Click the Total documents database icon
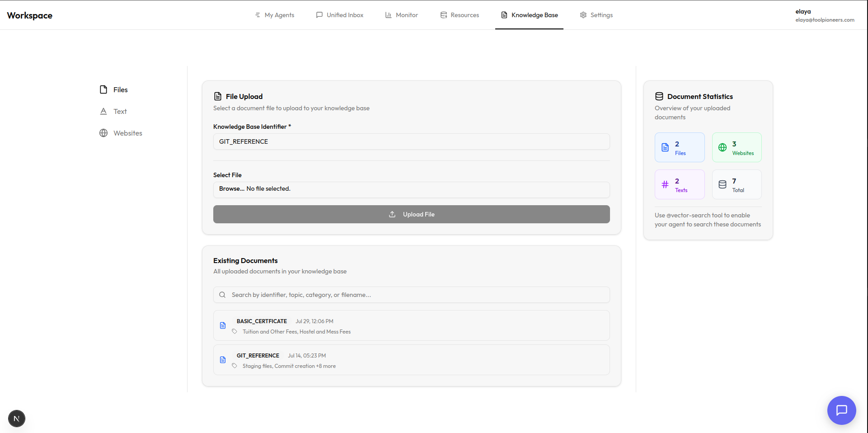Image resolution: width=868 pixels, height=433 pixels. pyautogui.click(x=722, y=184)
